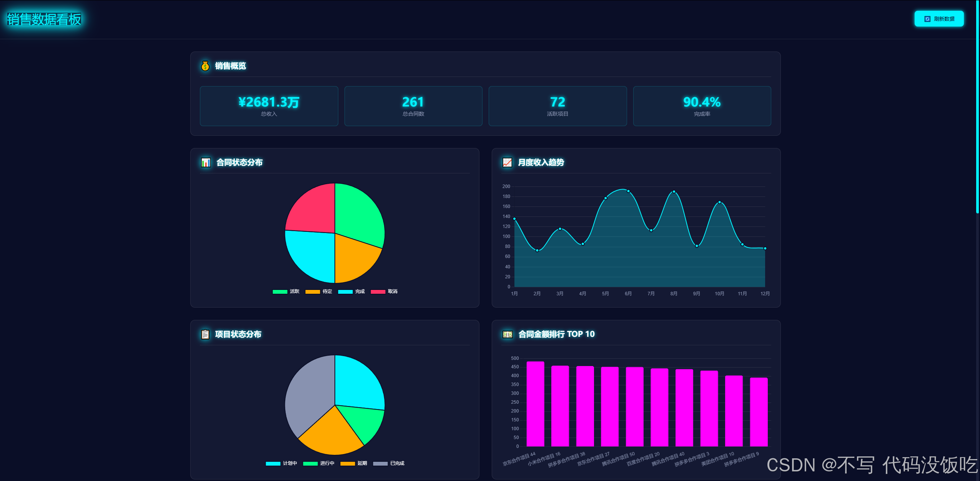
Task: Click the money bag icon beside 销售概览
Action: (205, 66)
